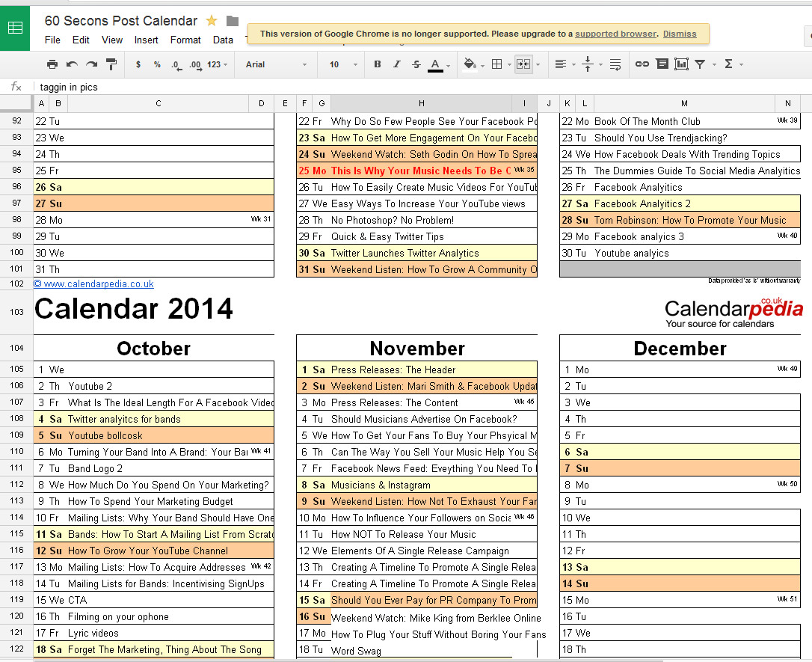Insert a comment from the toolbar
Screen dimensions: 812x662
662,64
